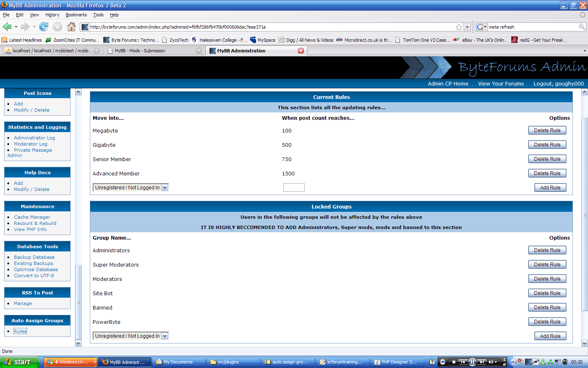Click Add Rule in Current Rules section
This screenshot has width=588, height=368.
pos(550,188)
